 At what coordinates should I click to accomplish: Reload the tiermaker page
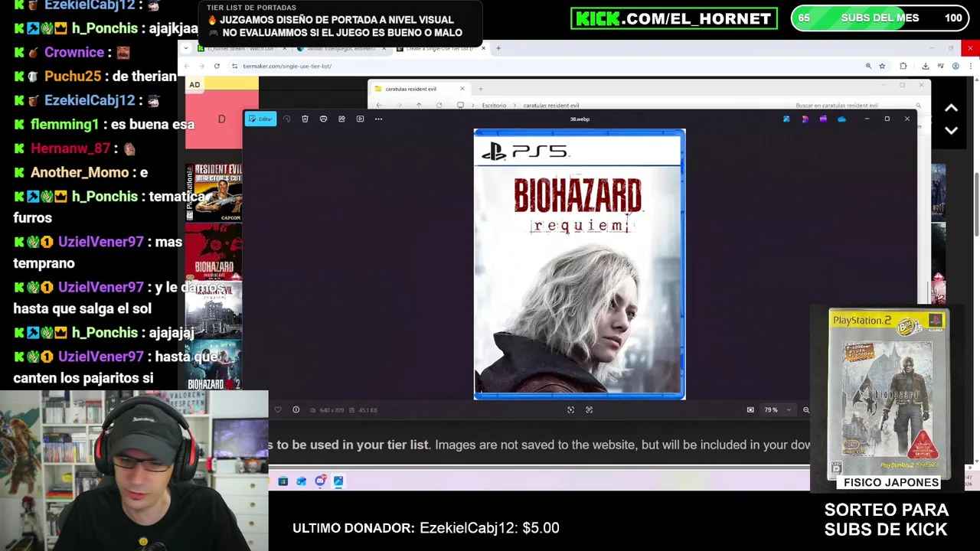pos(217,66)
